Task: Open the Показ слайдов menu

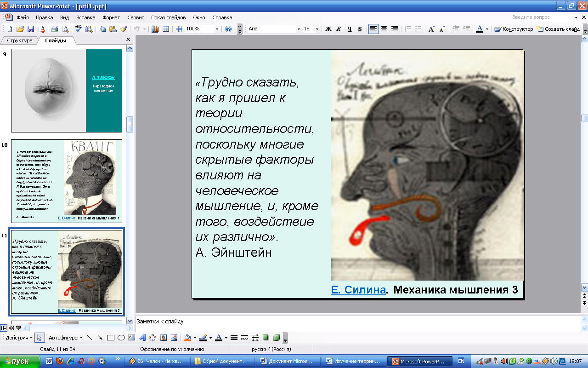Action: pos(168,17)
